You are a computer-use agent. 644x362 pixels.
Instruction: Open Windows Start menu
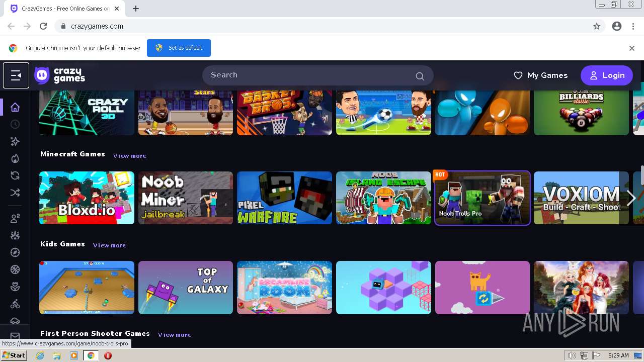point(14,355)
